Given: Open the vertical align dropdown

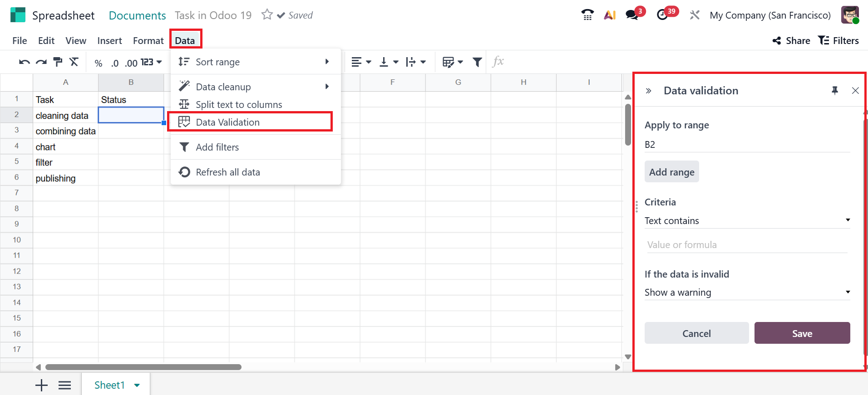Looking at the screenshot, I should [389, 62].
